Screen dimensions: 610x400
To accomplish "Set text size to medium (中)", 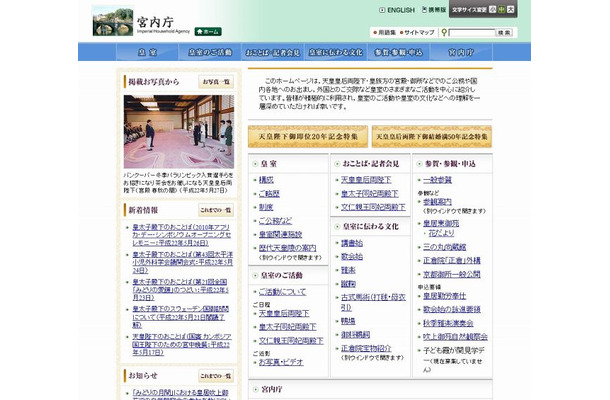I will click(x=502, y=9).
